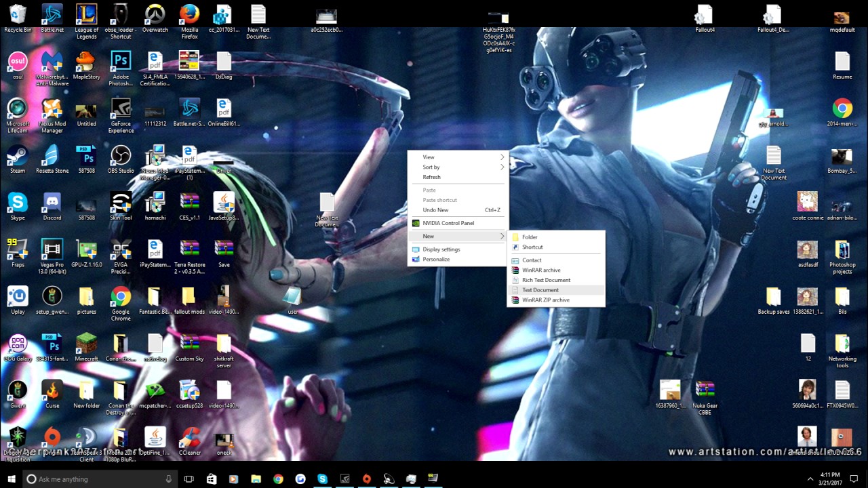Select Shortcut in the New submenu
This screenshot has width=868, height=488.
(x=556, y=247)
